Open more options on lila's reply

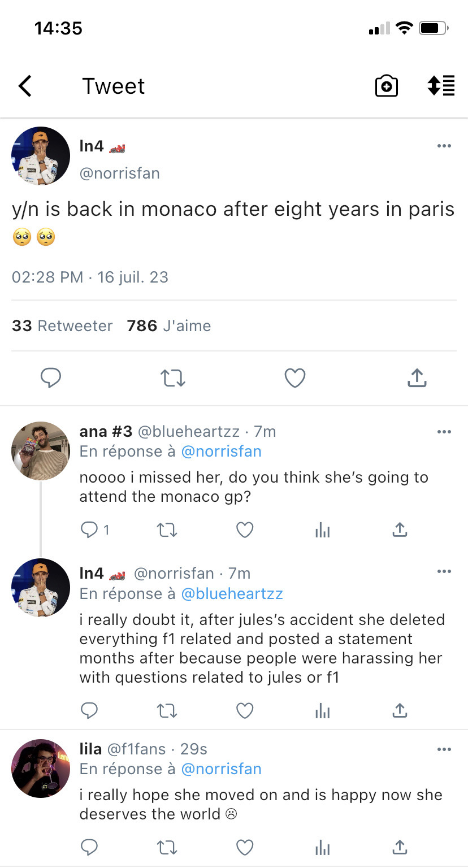(x=444, y=749)
